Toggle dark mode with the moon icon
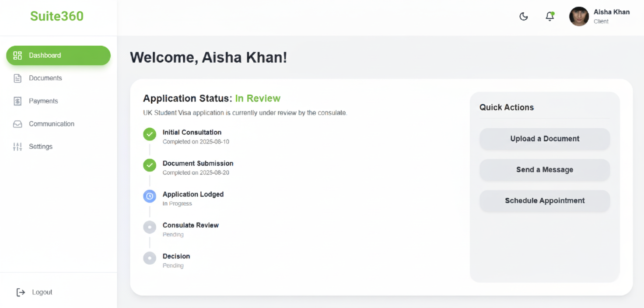644x308 pixels. [523, 16]
